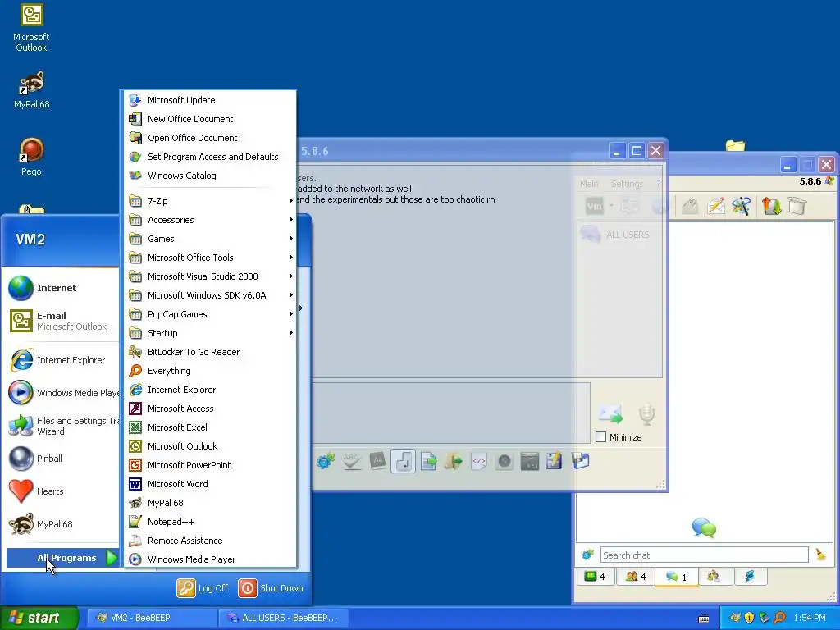Open Microsoft Word icon
This screenshot has width=840, height=630.
(x=135, y=484)
